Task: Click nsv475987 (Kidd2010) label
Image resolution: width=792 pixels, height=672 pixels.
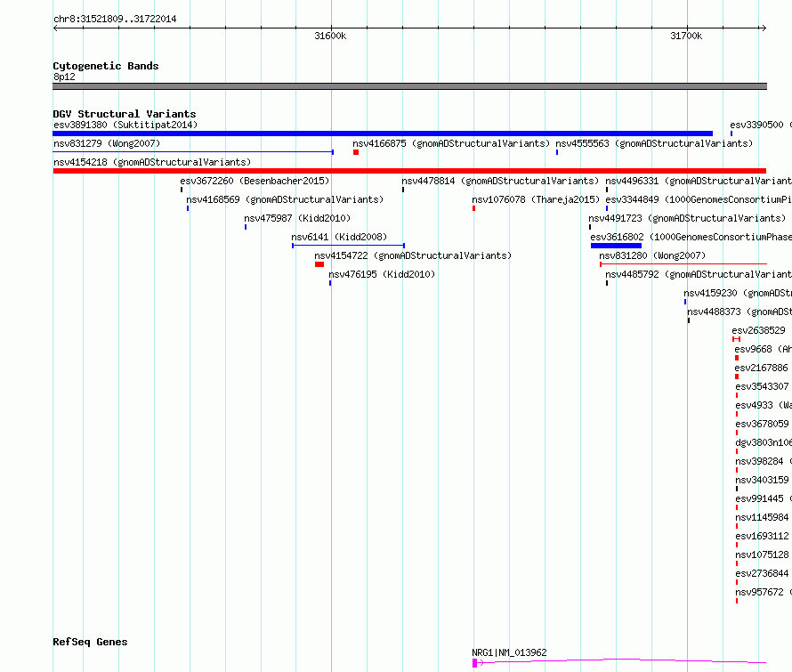Action: (297, 218)
